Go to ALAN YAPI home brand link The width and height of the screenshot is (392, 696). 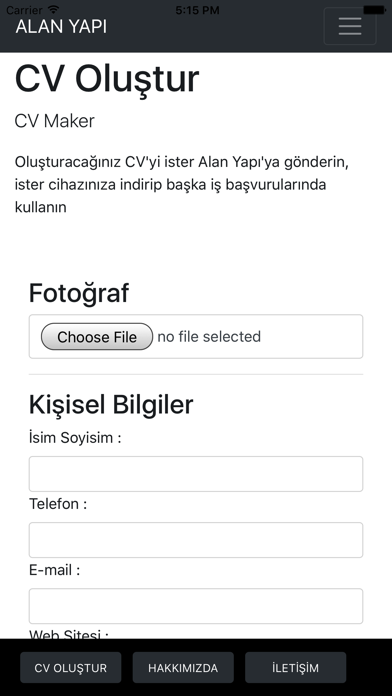[61, 27]
